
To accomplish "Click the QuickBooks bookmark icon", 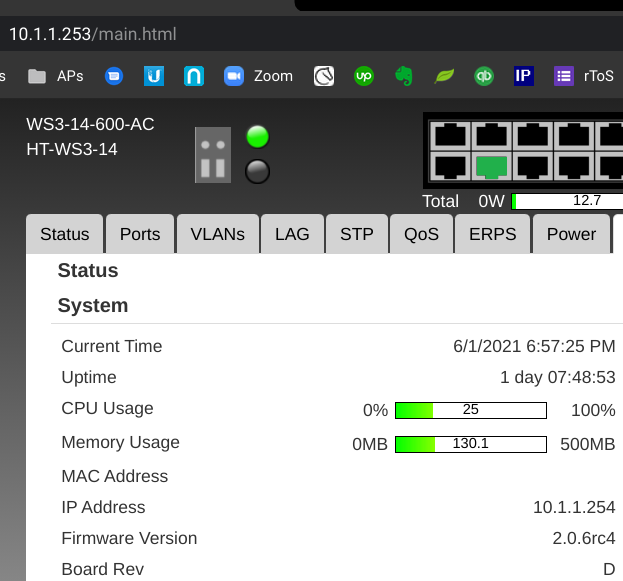I will click(484, 76).
